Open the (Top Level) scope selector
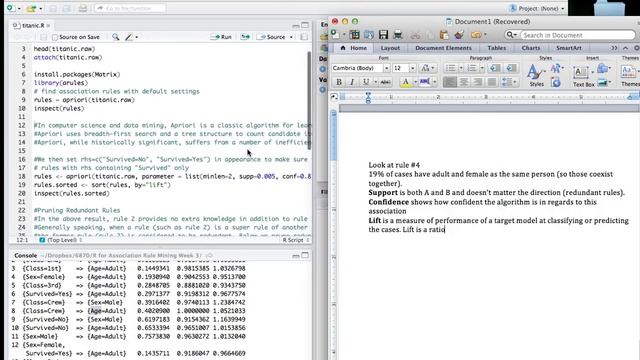 61,240
